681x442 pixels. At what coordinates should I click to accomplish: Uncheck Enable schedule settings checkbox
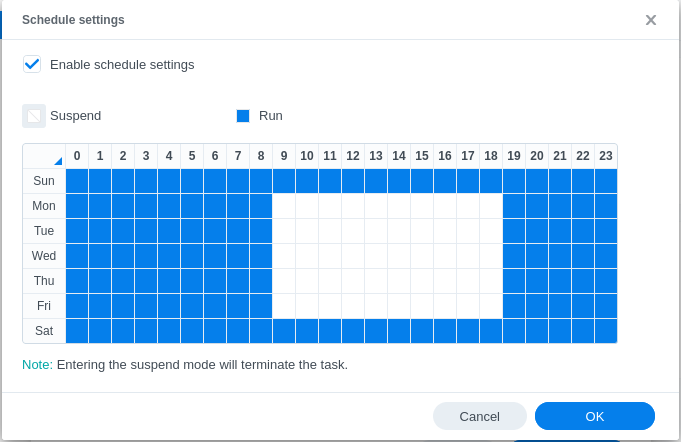pos(33,64)
